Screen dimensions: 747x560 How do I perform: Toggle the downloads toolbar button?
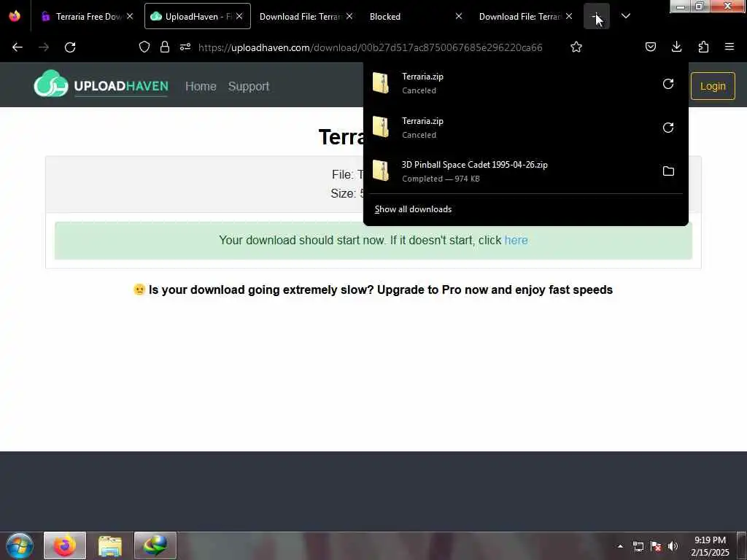pyautogui.click(x=676, y=47)
